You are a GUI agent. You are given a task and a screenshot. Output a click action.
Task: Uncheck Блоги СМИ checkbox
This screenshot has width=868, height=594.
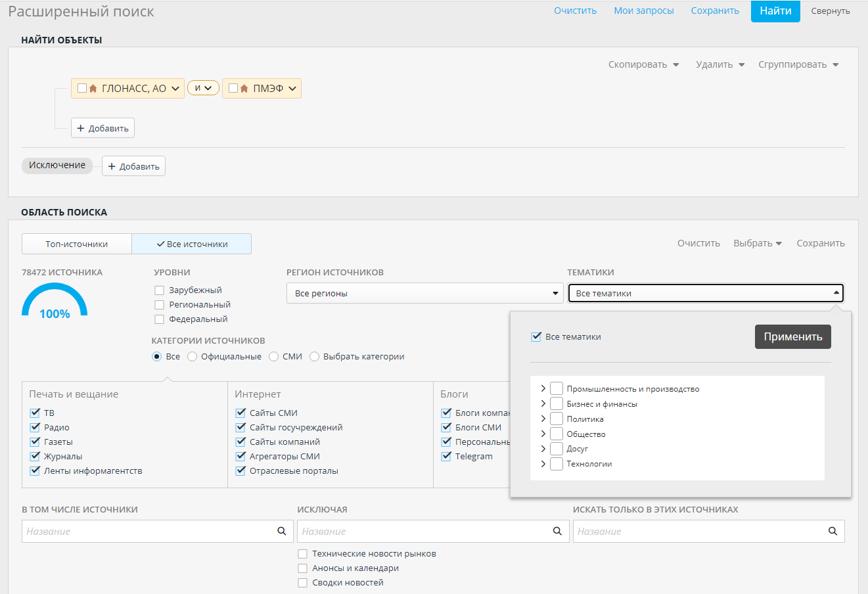pos(447,427)
